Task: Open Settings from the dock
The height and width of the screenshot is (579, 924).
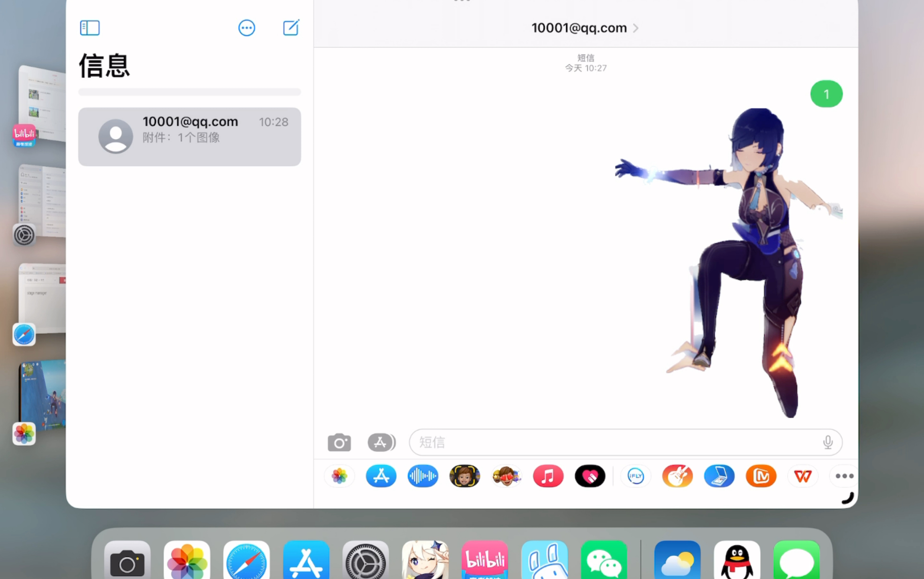Action: [365, 560]
